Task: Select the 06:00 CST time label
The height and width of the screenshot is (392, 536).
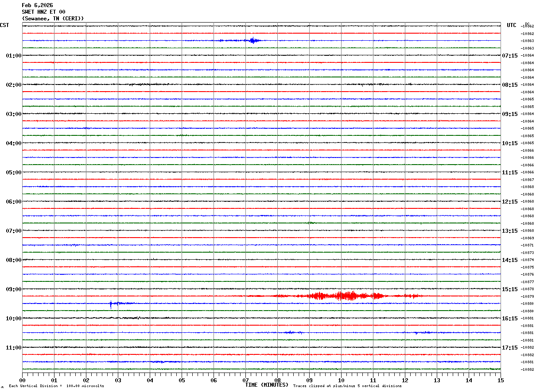Action: click(13, 202)
